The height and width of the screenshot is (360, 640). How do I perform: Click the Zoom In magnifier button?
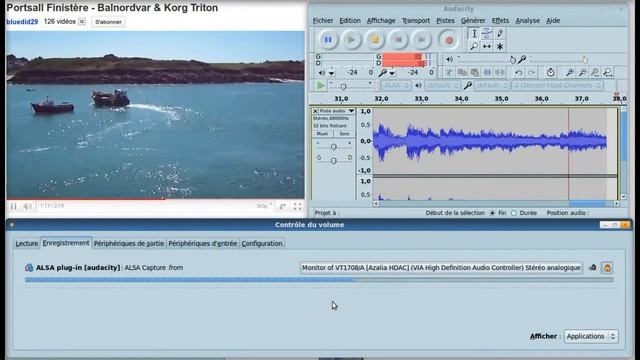(x=570, y=73)
